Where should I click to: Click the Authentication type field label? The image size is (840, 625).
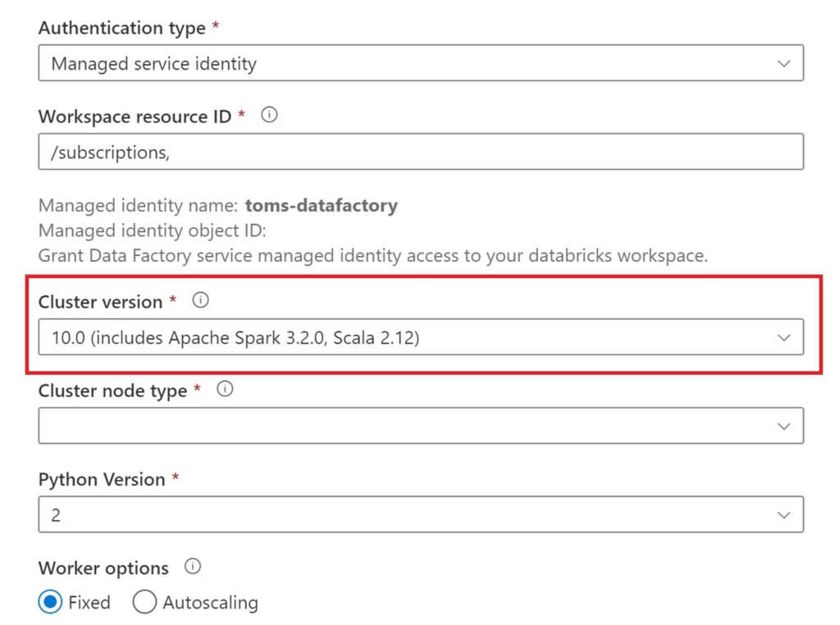pyautogui.click(x=121, y=28)
